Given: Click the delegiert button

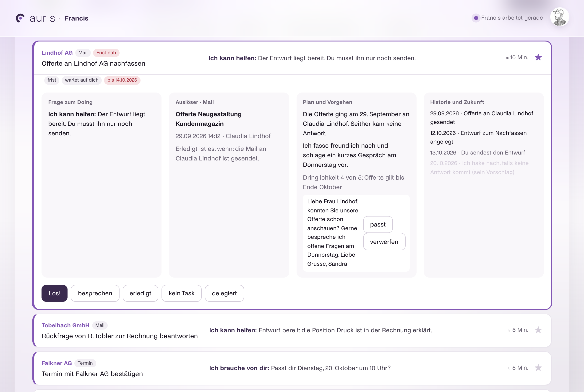Looking at the screenshot, I should [224, 293].
